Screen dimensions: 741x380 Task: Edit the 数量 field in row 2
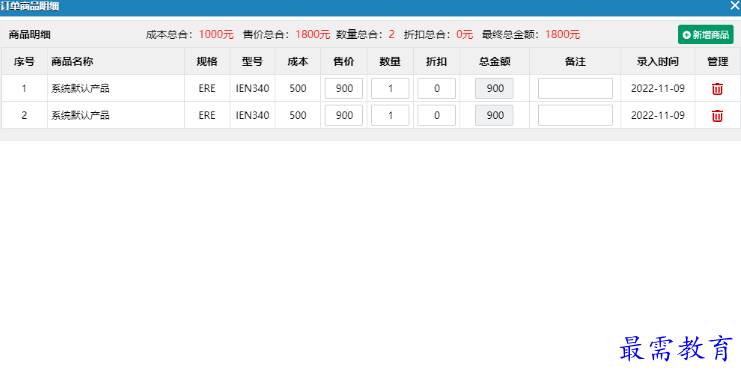[x=390, y=115]
